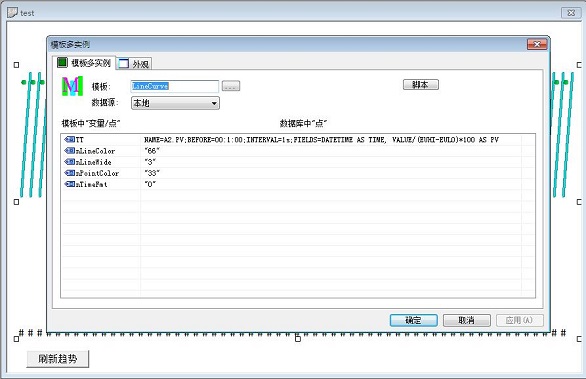Click 刷新趋势 button in test window
Image resolution: width=586 pixels, height=379 pixels.
pos(58,359)
